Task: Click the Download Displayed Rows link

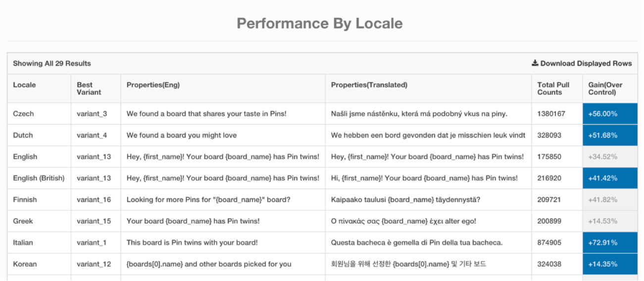Action: [x=586, y=63]
